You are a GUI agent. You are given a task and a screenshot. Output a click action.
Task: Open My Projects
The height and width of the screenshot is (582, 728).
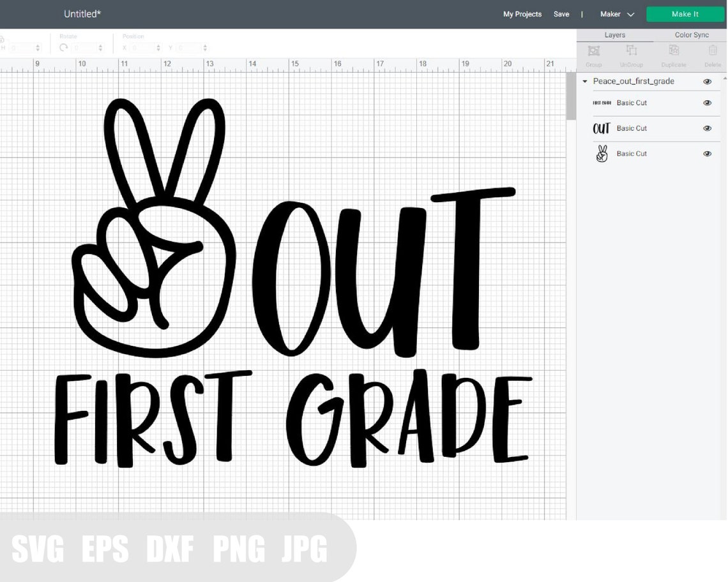point(522,14)
